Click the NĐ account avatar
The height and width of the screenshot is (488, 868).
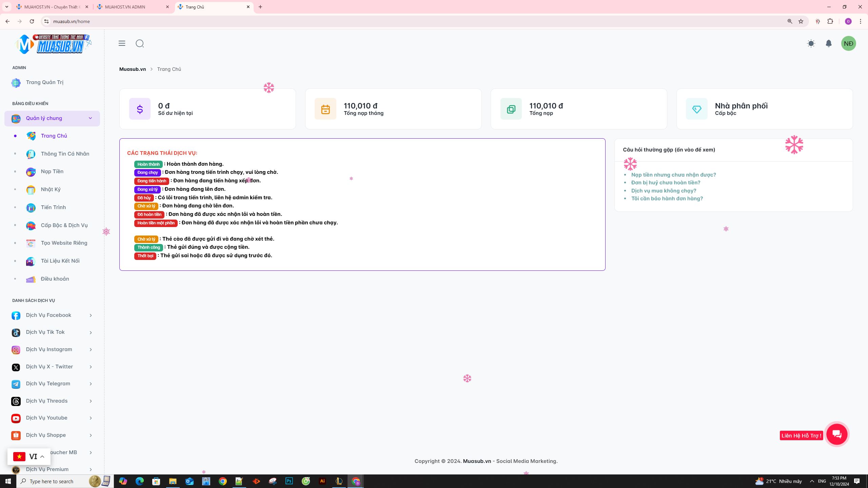point(849,43)
